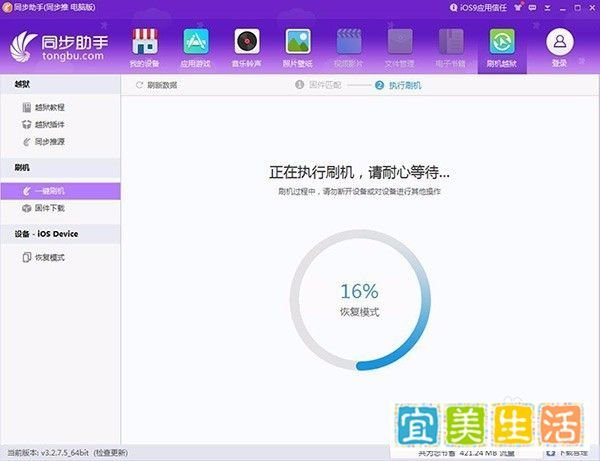
Task: Open iOS9应用信任 info link in title bar
Action: point(478,8)
